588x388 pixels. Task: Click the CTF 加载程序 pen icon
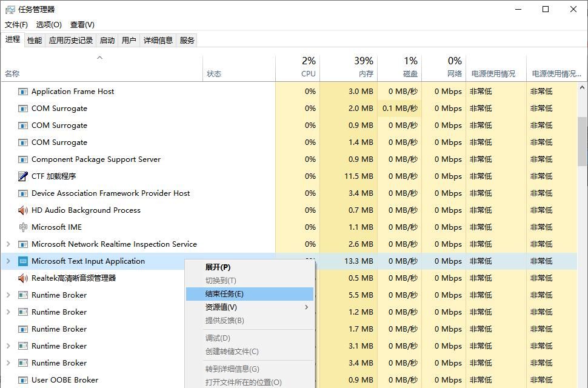(22, 176)
